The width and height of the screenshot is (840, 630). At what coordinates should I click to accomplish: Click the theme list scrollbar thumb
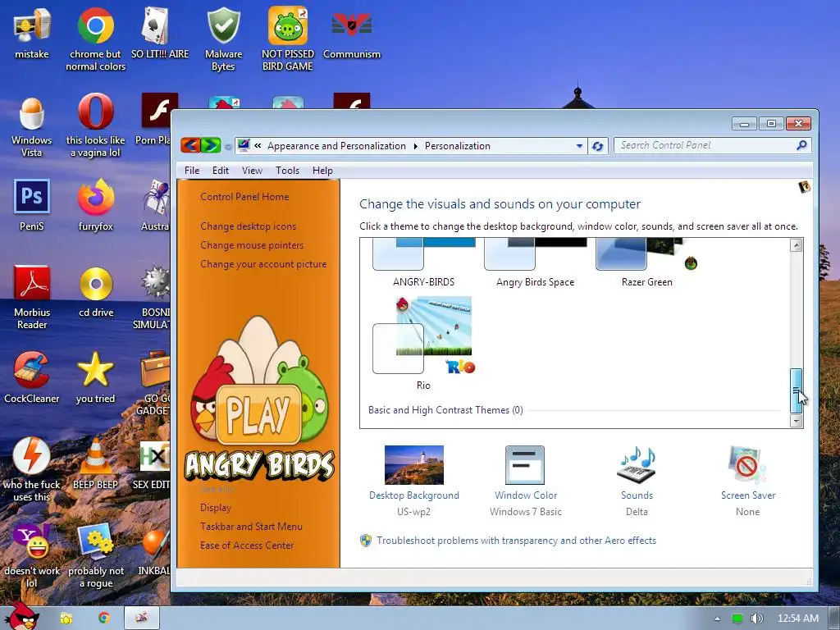click(796, 390)
